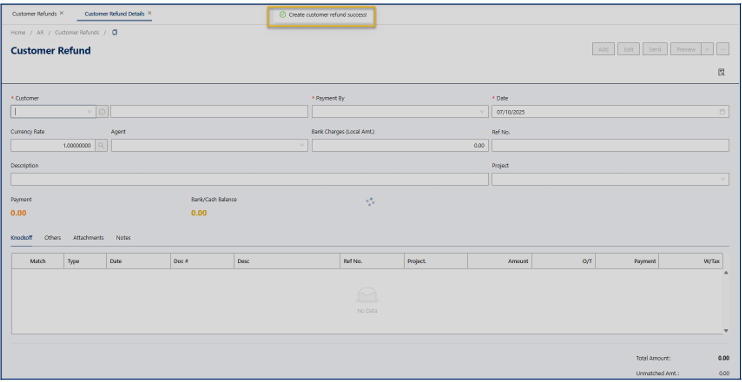Viewport: 742px width, 382px height.
Task: Click the customer name field
Action: [209, 112]
